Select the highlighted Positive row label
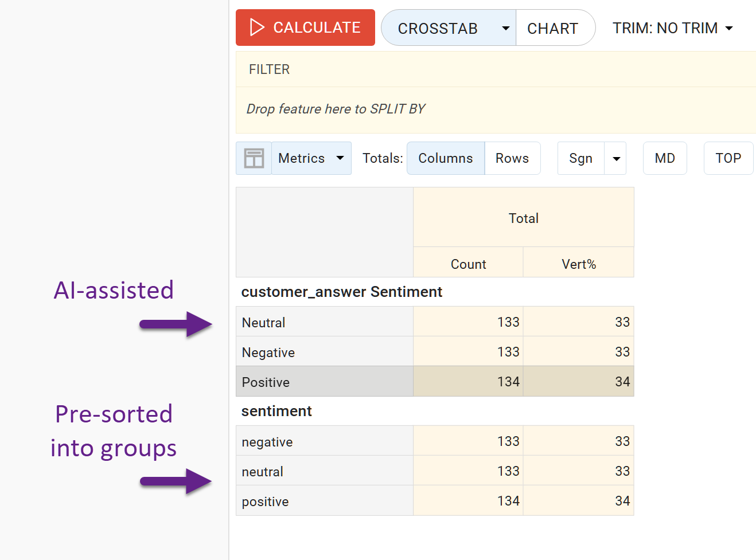The width and height of the screenshot is (756, 560). (266, 382)
